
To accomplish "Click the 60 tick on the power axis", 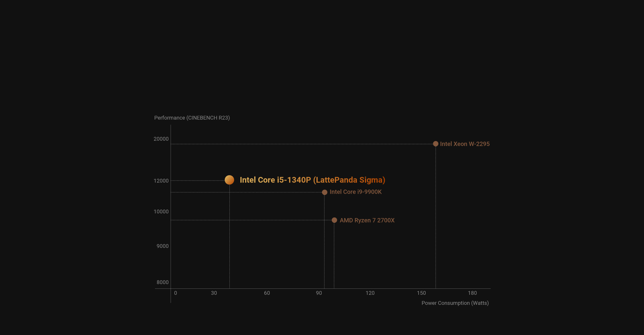I will pyautogui.click(x=267, y=293).
